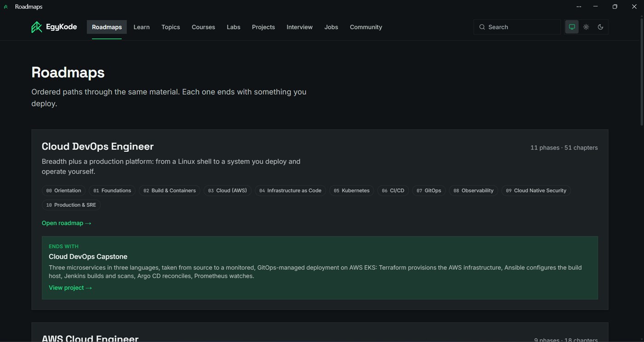Select the 06 CI/CD phase chip

[x=393, y=191]
